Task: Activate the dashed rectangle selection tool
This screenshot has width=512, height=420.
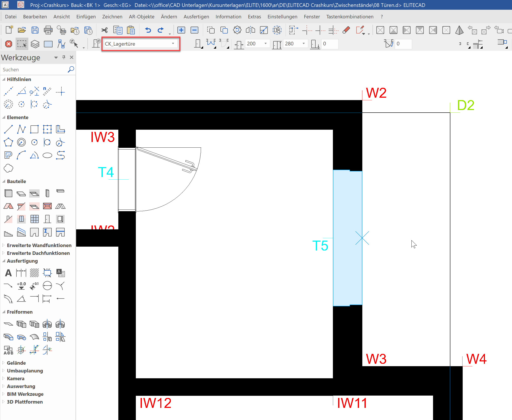Action: (22, 44)
